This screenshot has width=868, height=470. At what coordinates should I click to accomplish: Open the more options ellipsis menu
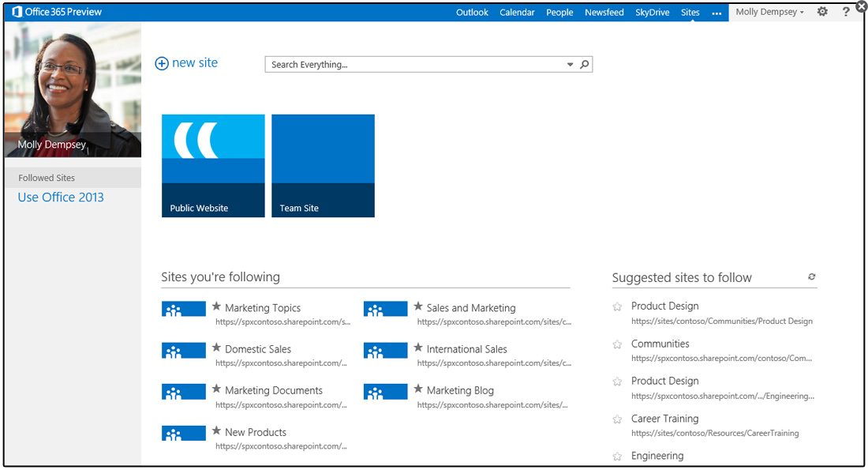click(x=716, y=13)
